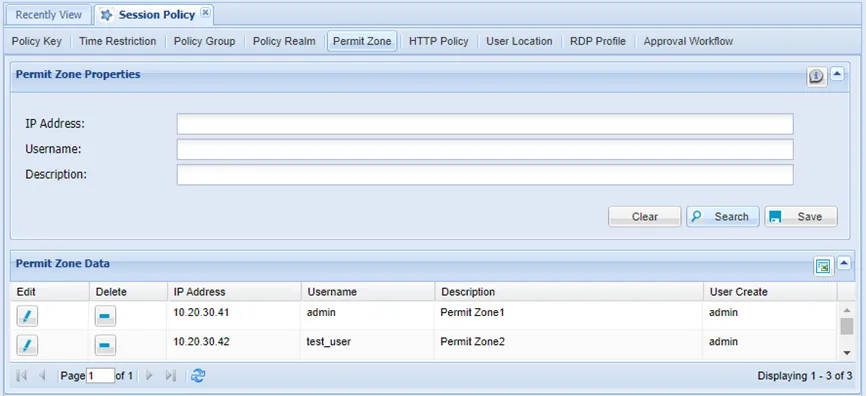Sort by the Username column header
866x396 pixels.
tap(368, 292)
